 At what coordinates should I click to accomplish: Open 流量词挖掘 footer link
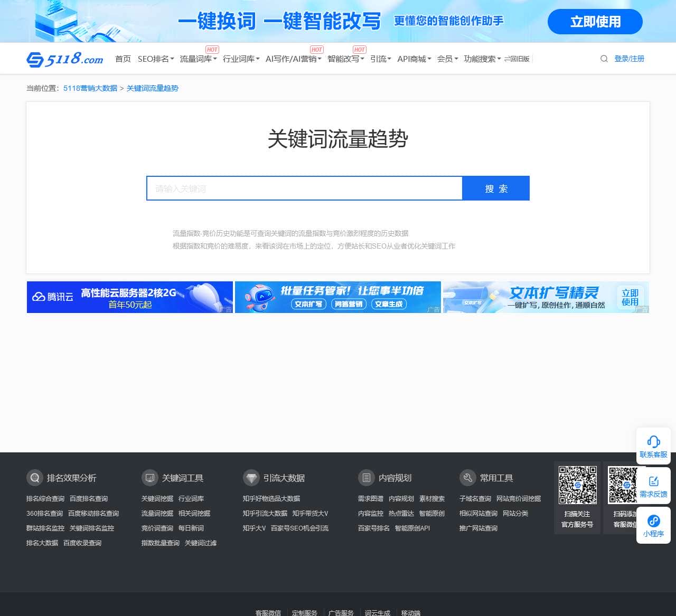[157, 514]
